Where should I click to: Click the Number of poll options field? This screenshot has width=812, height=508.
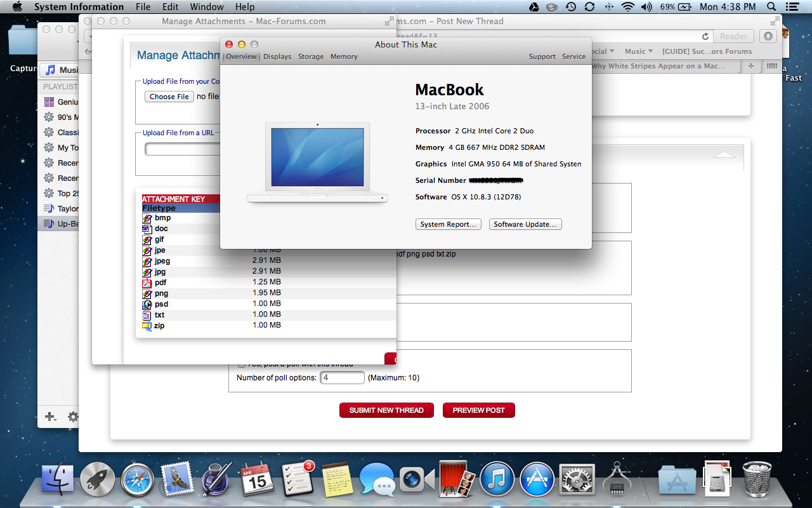point(342,378)
